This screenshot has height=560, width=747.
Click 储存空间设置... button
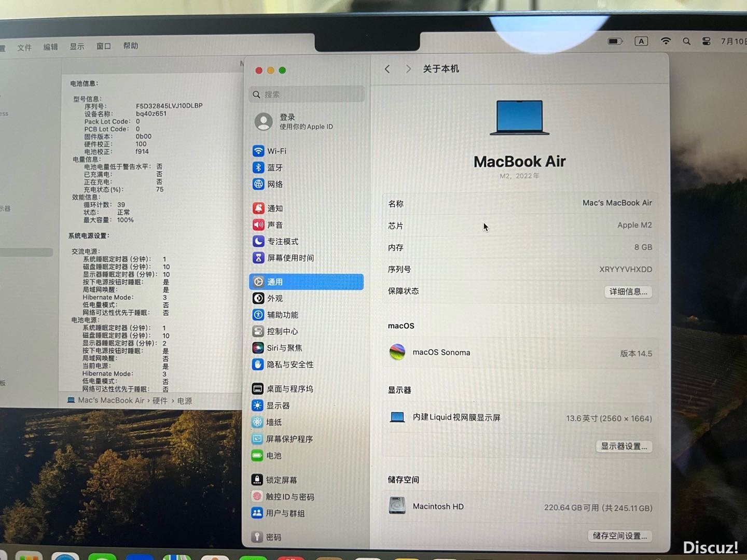[x=620, y=536]
